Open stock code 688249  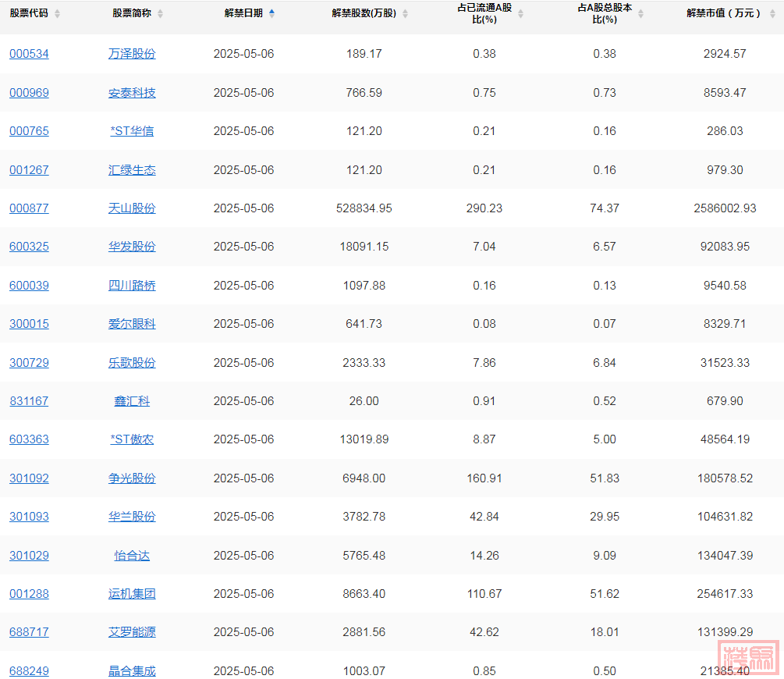[x=29, y=671]
